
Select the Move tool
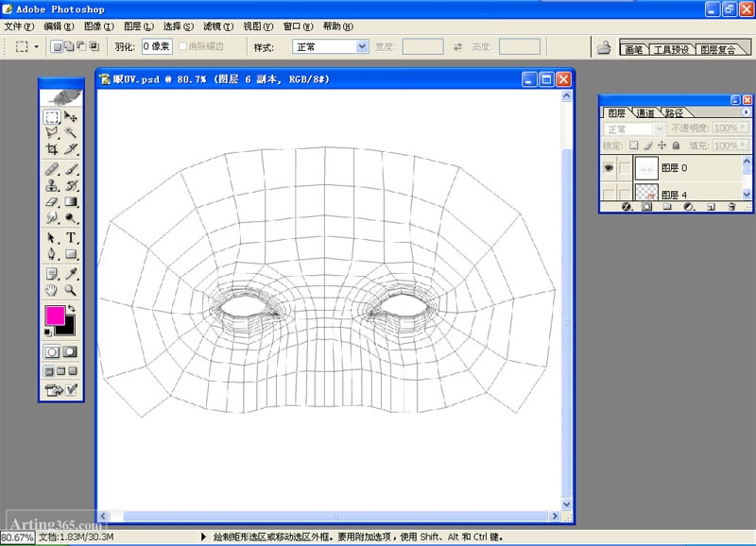tap(70, 116)
